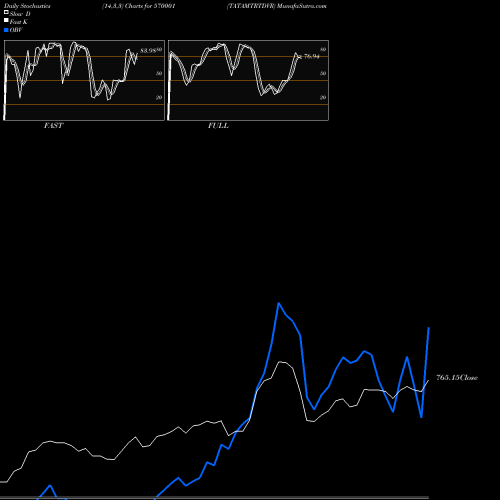The image size is (500, 500).
Task: Click the 76.94 value in FULL chart
Action: pyautogui.click(x=312, y=56)
